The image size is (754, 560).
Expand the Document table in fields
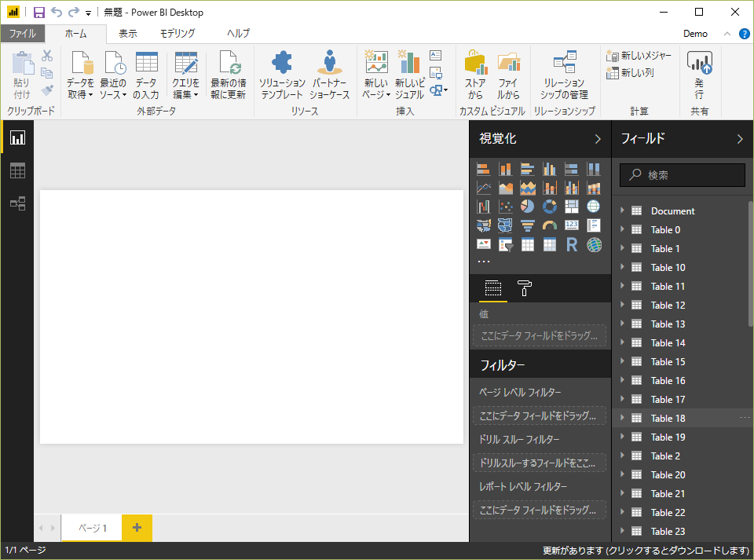pos(622,210)
